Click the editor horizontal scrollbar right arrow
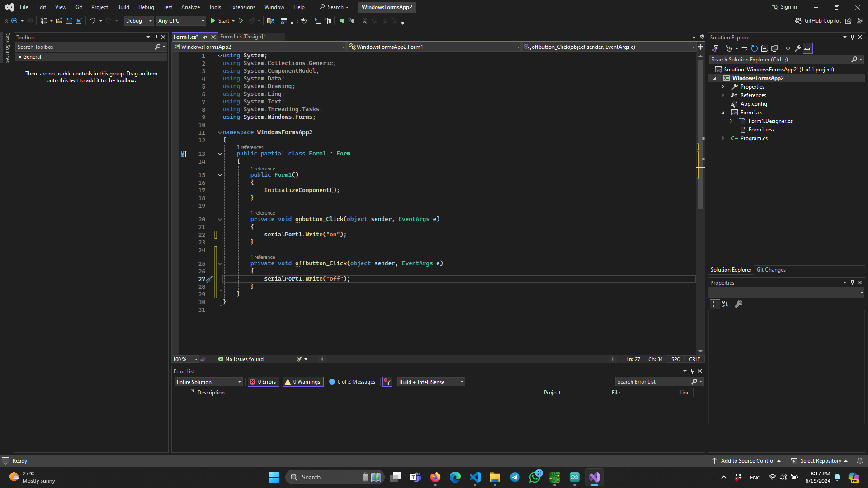Image resolution: width=868 pixels, height=488 pixels. [x=613, y=359]
